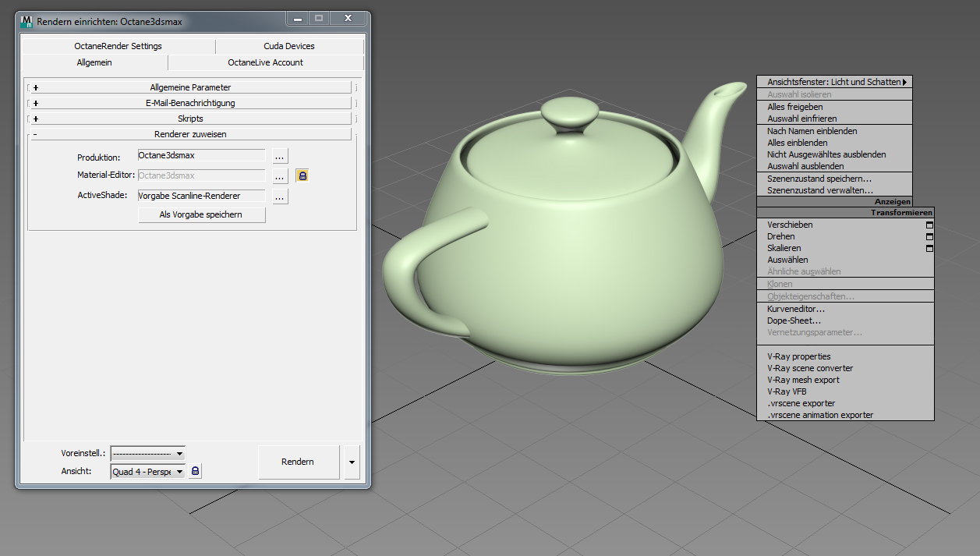Click the Produktion Octane3dsmax field
The height and width of the screenshot is (556, 980).
pos(201,155)
